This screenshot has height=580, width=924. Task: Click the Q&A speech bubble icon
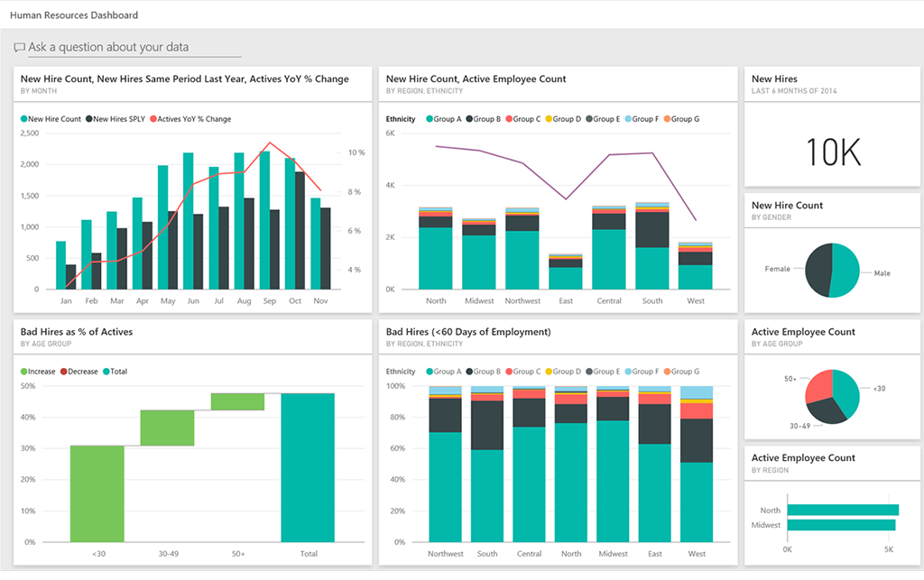[x=19, y=47]
